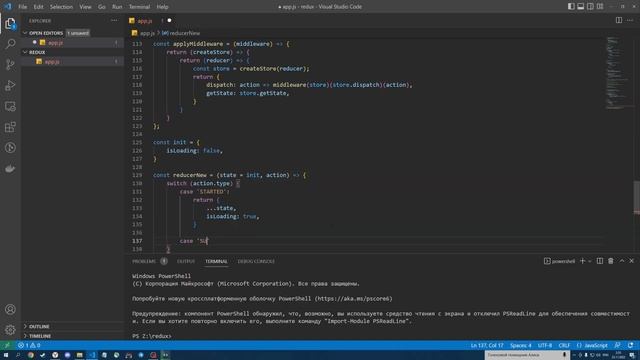Open the Accounts menu icon
The height and width of the screenshot is (360, 640).
[x=10, y=309]
